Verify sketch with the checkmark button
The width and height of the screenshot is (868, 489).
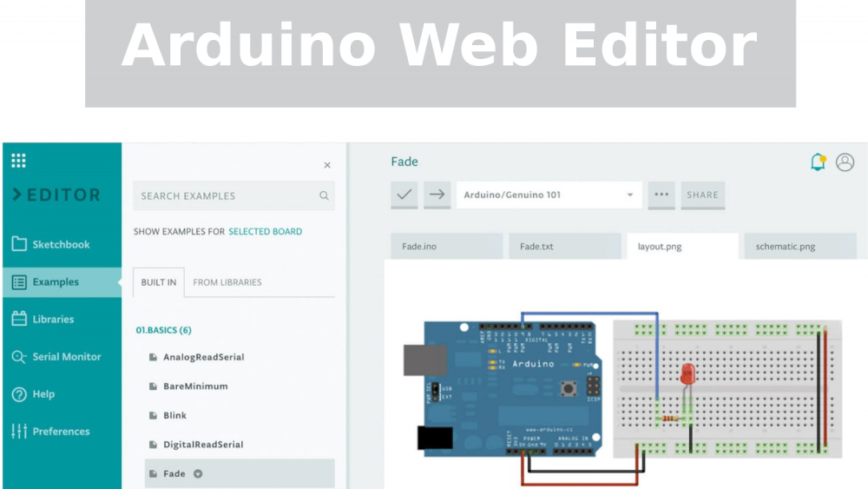[404, 195]
